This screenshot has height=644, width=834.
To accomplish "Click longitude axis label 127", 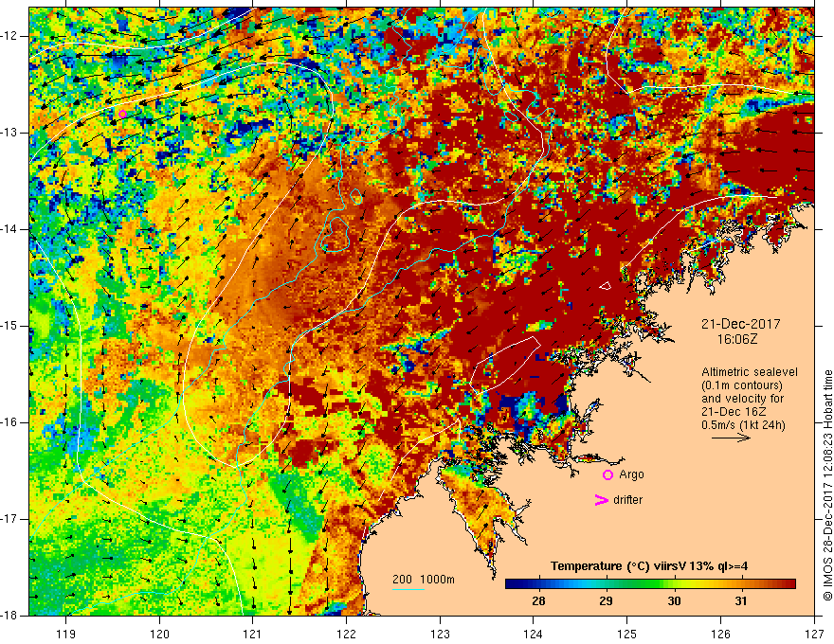I will tap(814, 634).
